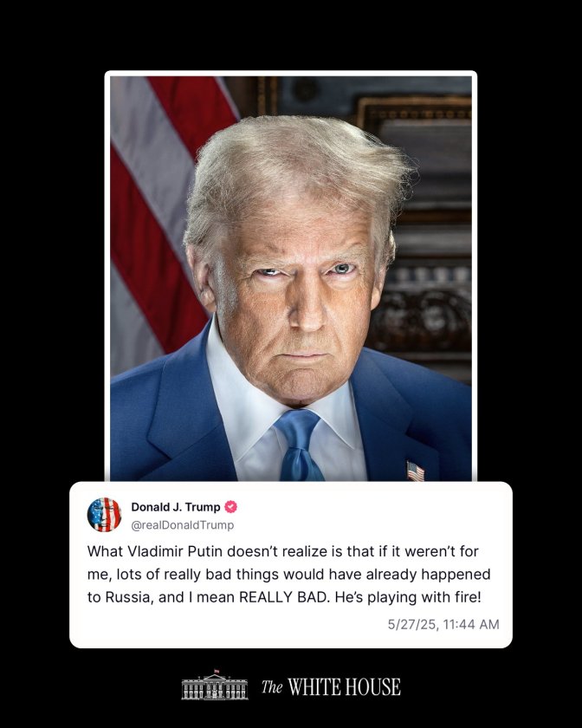
Task: Open the @realDonaldTrump handle
Action: click(183, 525)
